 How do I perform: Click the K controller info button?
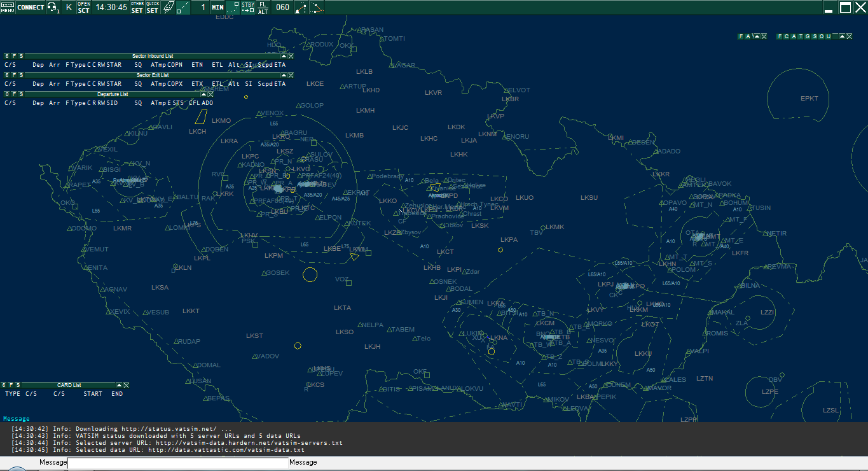69,7
